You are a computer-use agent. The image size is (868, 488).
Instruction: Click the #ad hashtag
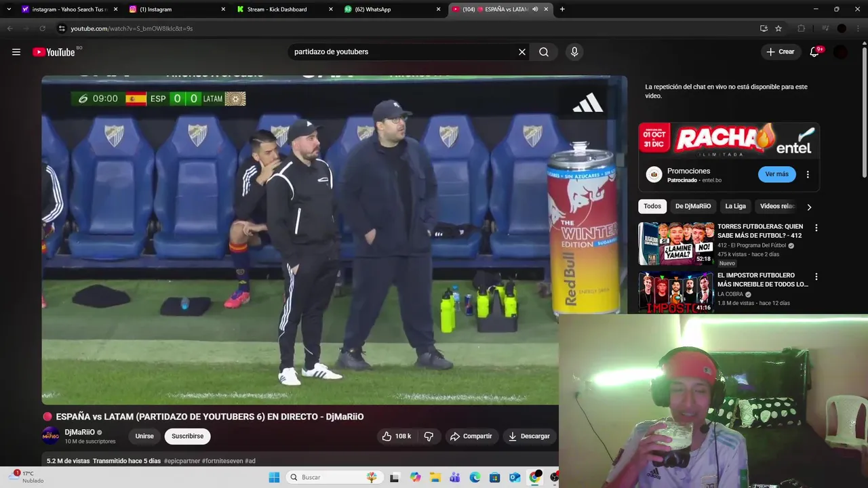coord(250,461)
